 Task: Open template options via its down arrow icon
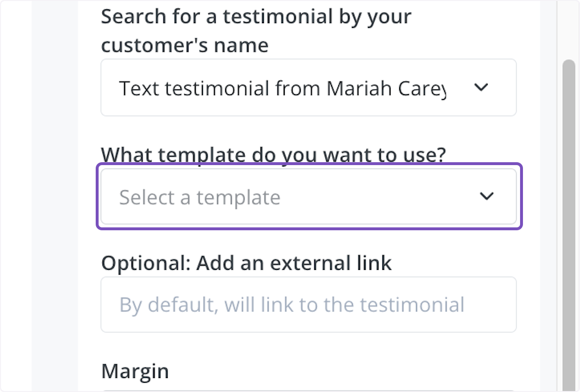pos(487,196)
